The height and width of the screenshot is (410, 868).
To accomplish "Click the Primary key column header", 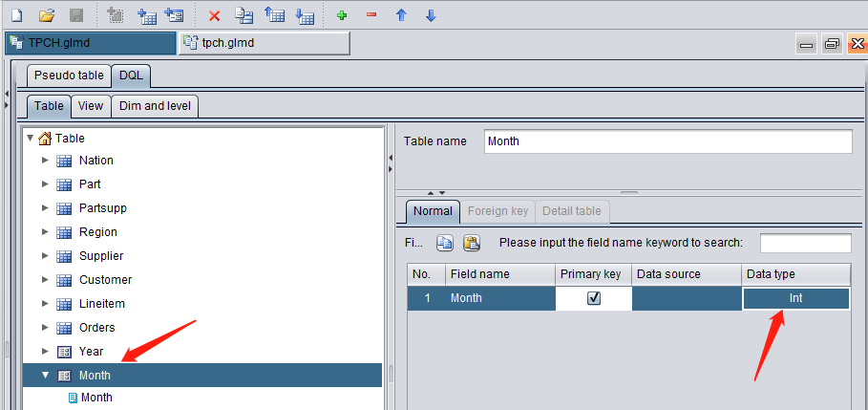I will click(x=594, y=274).
